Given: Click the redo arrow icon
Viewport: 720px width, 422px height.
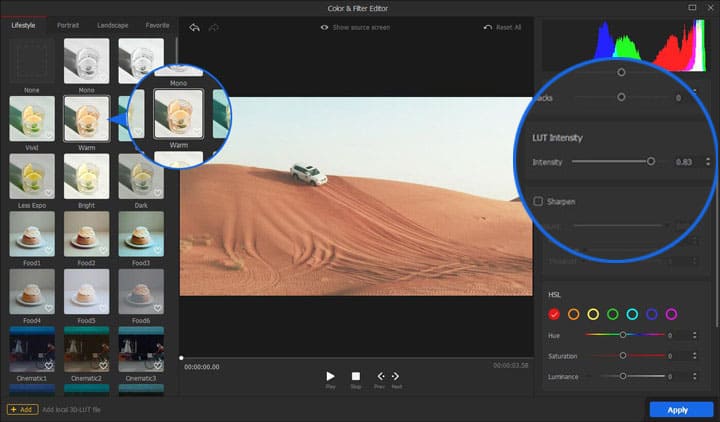Looking at the screenshot, I should [212, 27].
